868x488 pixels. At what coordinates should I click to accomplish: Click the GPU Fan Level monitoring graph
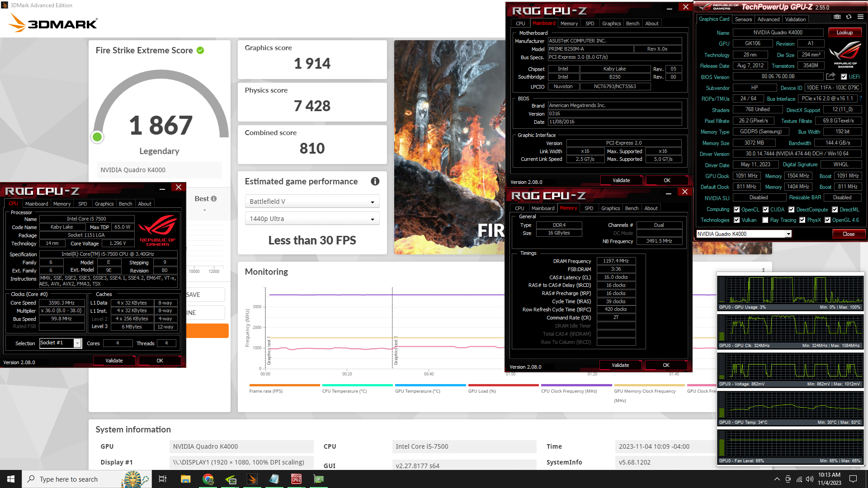click(x=790, y=446)
